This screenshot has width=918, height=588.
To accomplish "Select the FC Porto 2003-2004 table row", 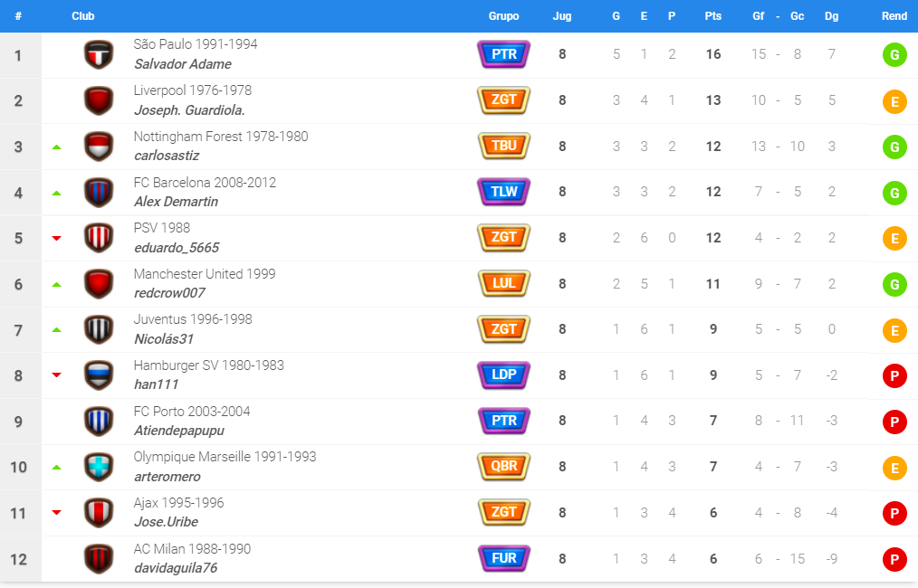I will (459, 422).
